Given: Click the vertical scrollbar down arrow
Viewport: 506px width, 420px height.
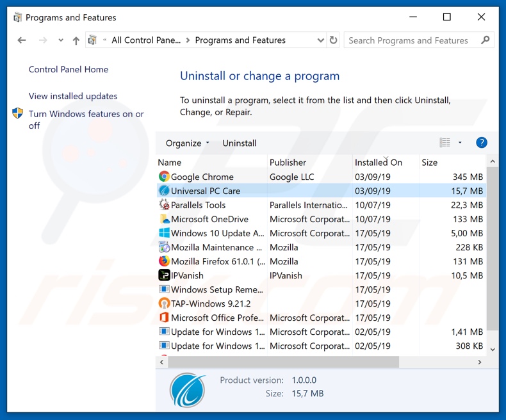Looking at the screenshot, I should pyautogui.click(x=493, y=350).
